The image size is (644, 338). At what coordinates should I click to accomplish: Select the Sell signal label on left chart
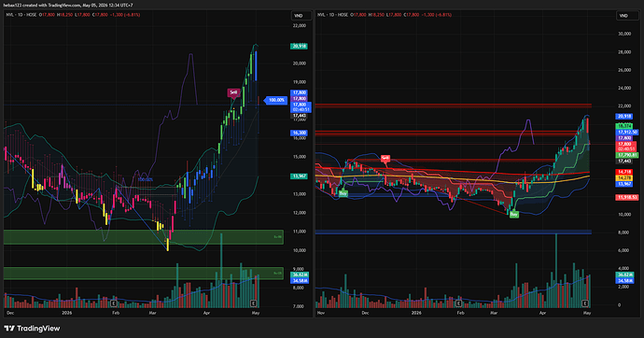point(233,92)
